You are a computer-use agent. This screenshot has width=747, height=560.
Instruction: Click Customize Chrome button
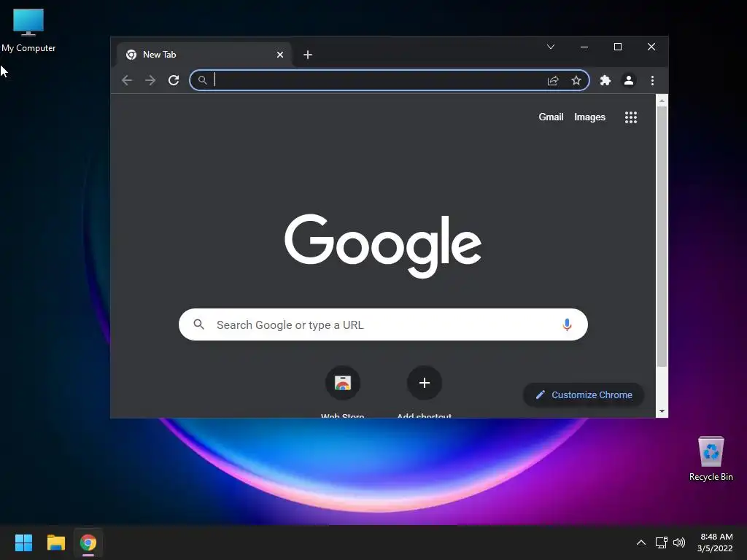click(x=584, y=394)
